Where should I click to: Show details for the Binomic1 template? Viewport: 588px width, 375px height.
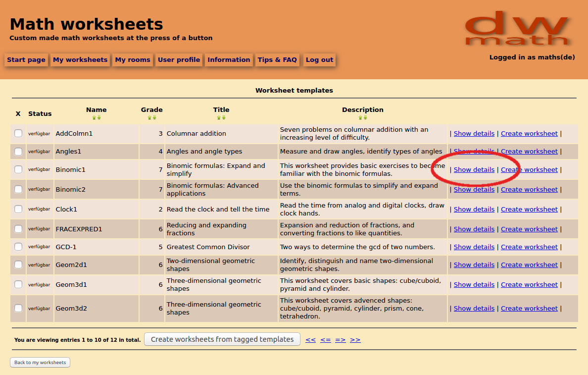click(474, 169)
